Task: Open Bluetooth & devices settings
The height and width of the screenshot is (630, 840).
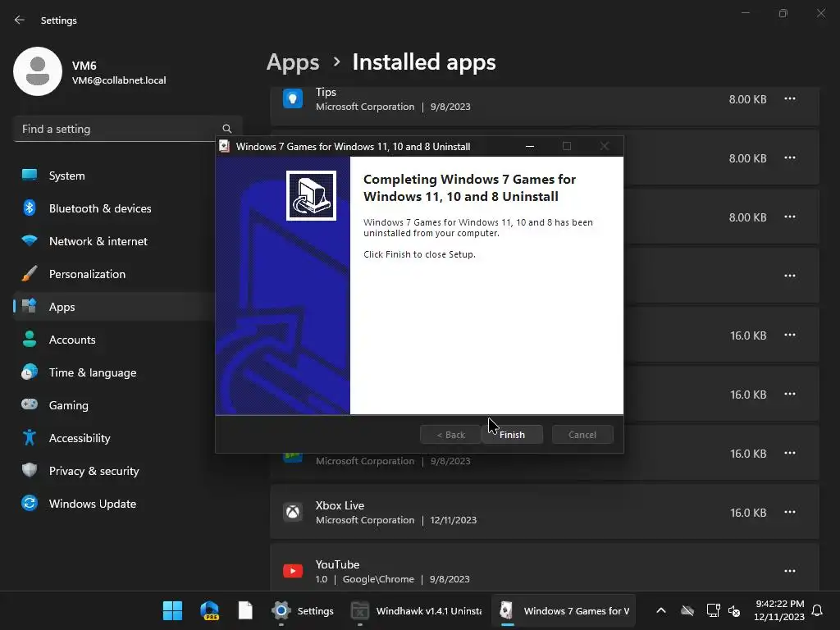Action: pos(113,208)
